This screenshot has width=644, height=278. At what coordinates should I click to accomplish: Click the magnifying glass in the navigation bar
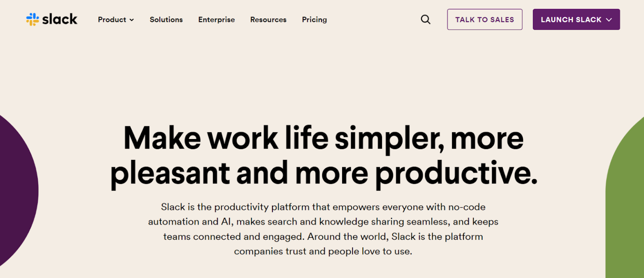(426, 19)
